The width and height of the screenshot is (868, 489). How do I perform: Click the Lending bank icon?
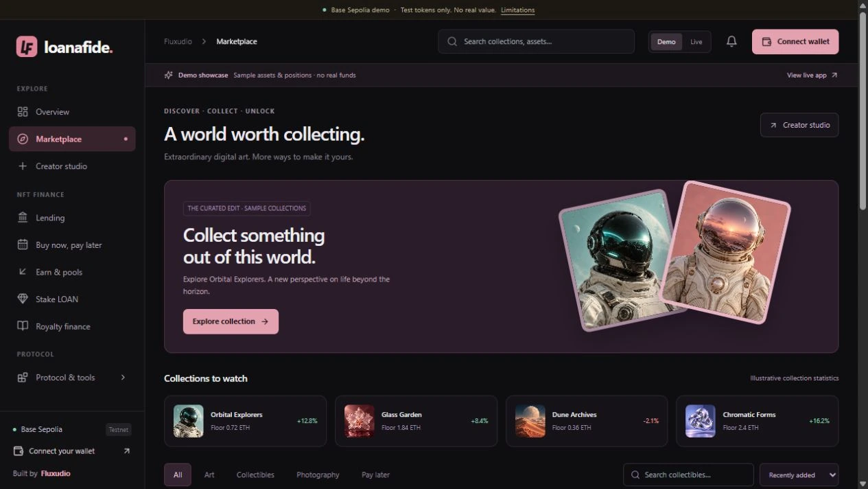click(x=23, y=218)
